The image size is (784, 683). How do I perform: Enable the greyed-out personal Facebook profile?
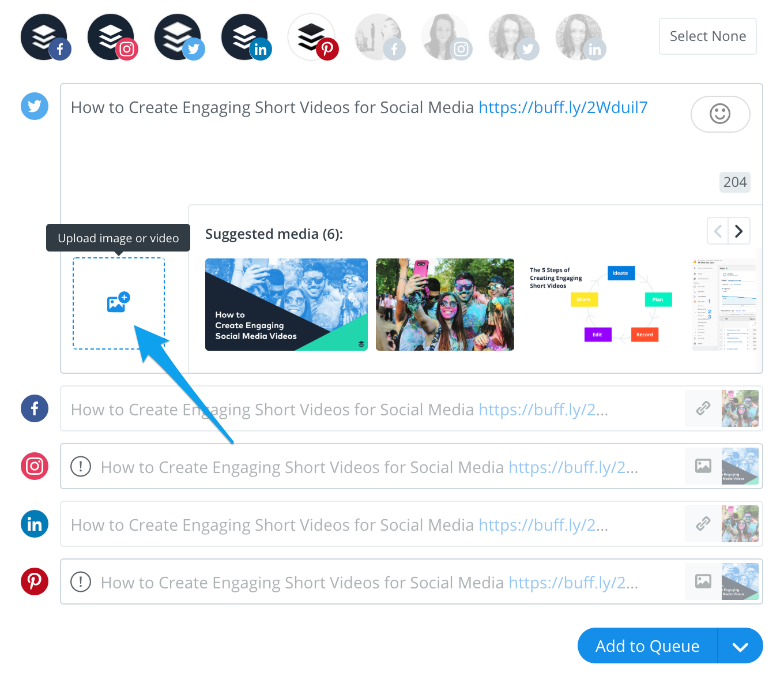click(x=379, y=37)
